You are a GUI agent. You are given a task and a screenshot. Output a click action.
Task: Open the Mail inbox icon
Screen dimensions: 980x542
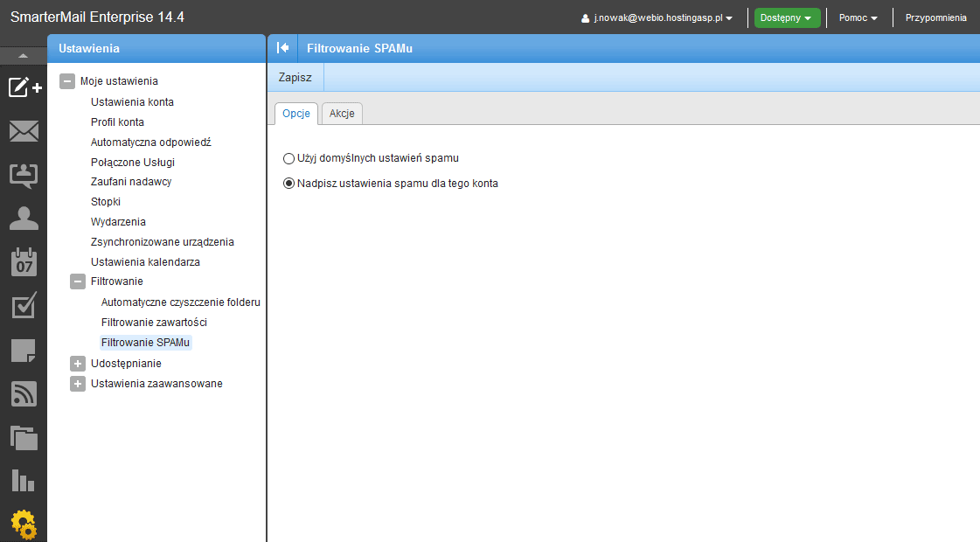tap(24, 131)
